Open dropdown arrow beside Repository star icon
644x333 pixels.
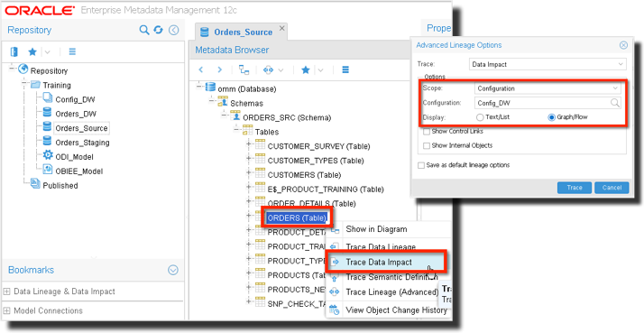(47, 52)
